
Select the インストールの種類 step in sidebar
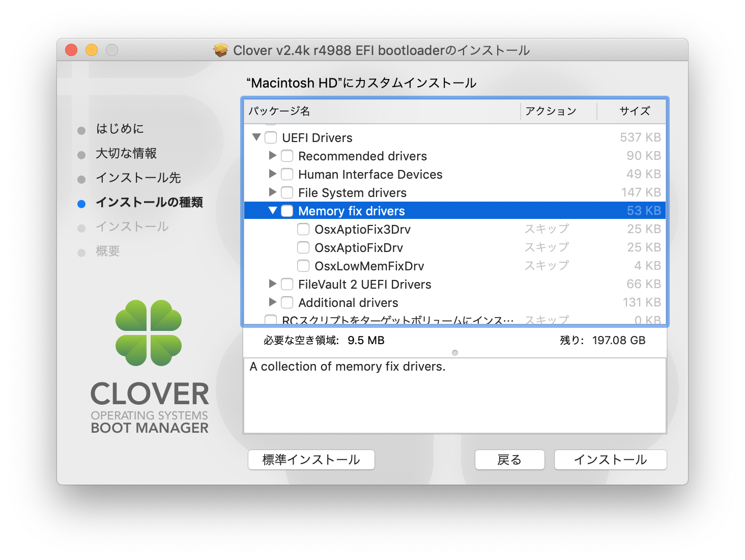pyautogui.click(x=150, y=202)
